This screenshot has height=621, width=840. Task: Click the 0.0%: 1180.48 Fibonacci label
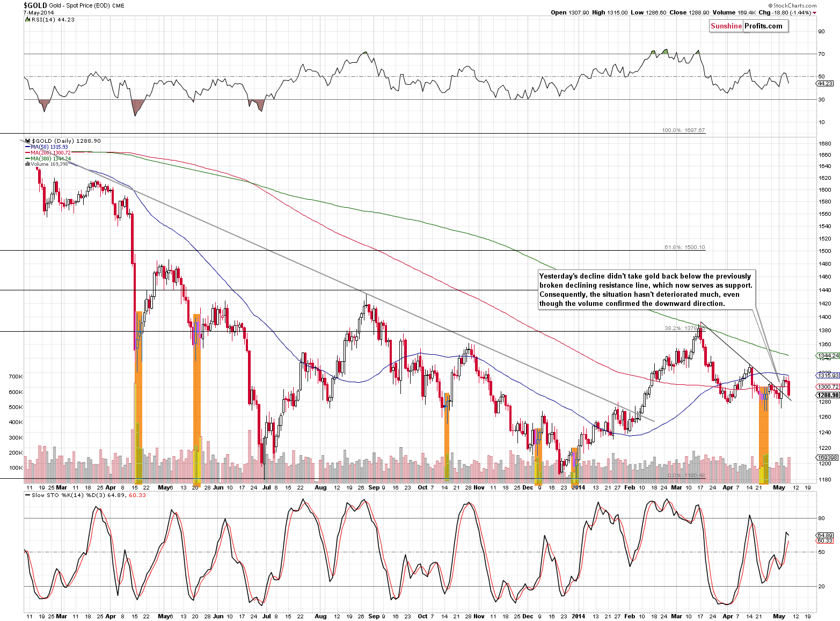[x=686, y=476]
